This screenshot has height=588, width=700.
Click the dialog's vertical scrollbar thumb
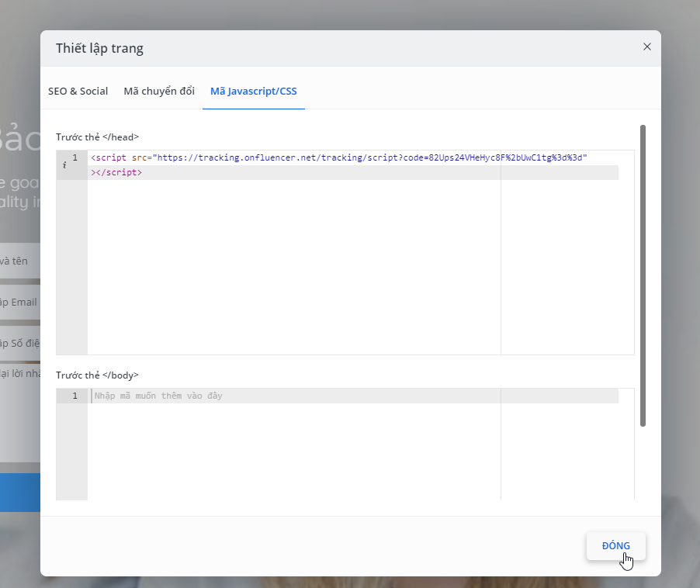click(x=643, y=275)
